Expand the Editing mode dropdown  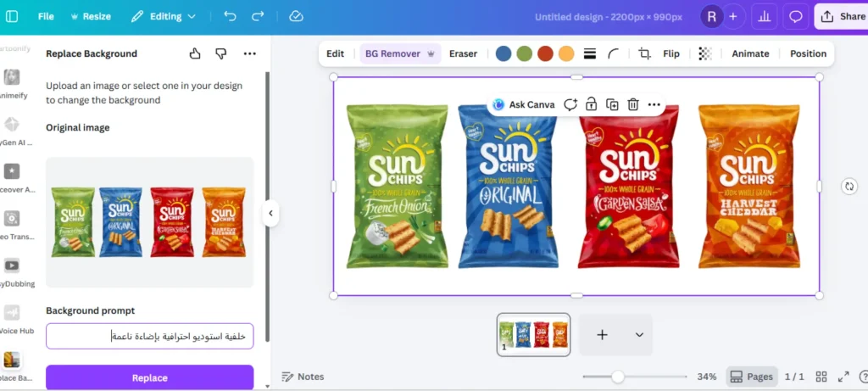[x=164, y=16]
